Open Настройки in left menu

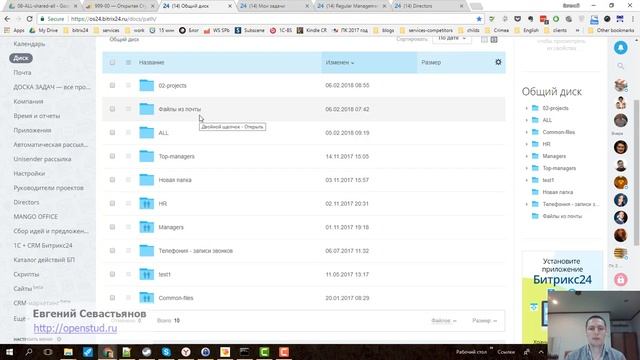coord(29,173)
